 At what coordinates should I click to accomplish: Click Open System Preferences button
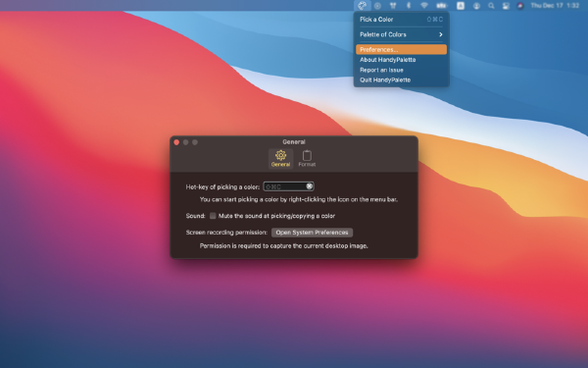pos(312,233)
